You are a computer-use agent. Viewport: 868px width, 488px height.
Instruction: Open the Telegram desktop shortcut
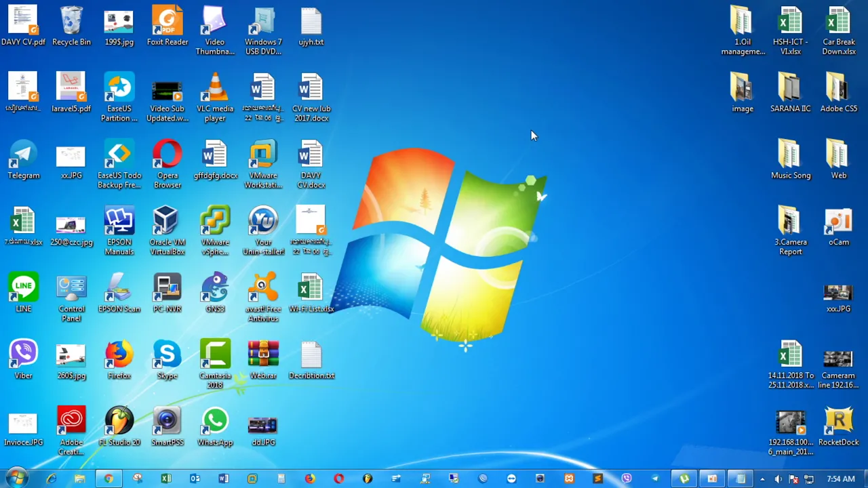coord(24,160)
